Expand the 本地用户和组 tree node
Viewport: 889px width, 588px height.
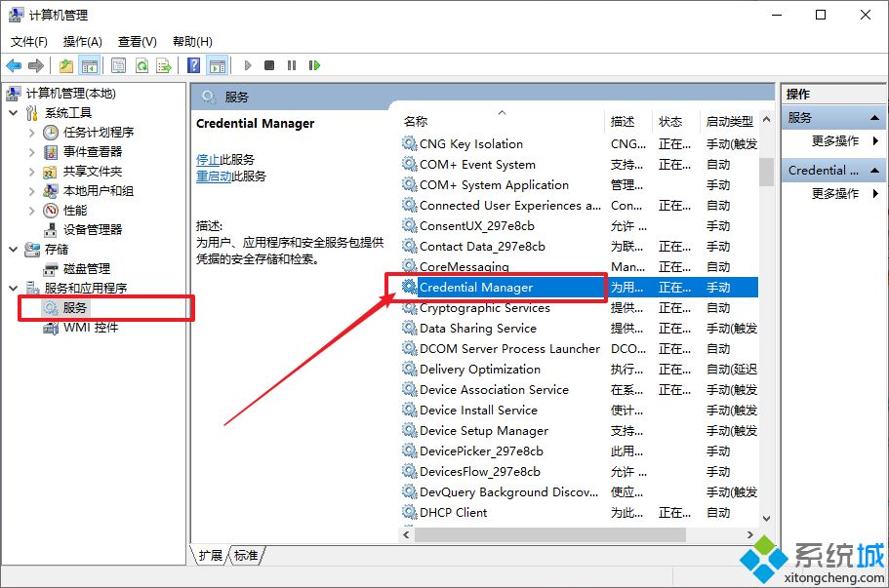tap(32, 191)
